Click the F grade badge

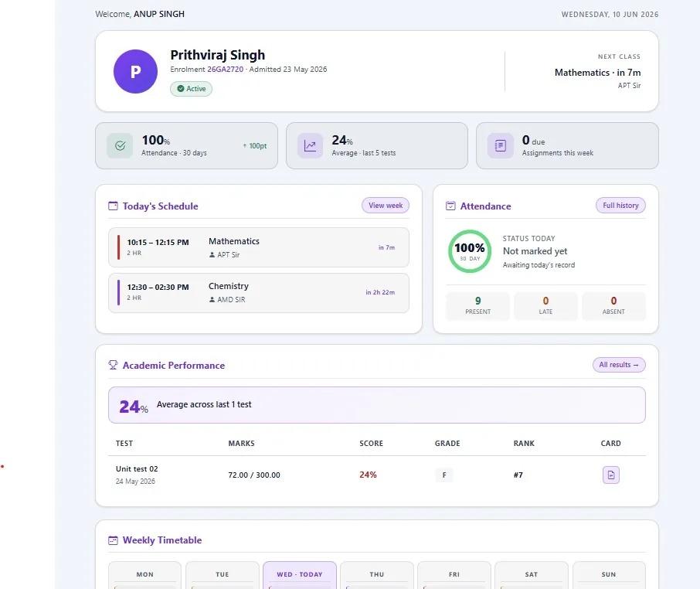(444, 475)
